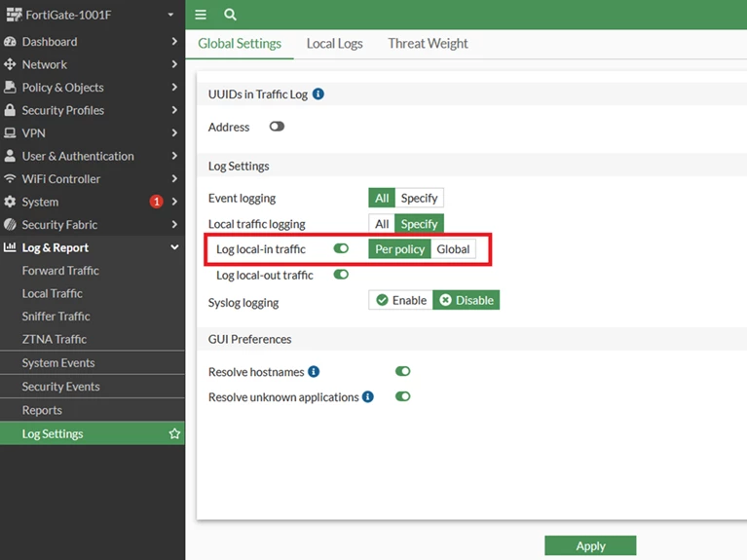
Task: Expand the Security Profiles chevron
Action: (174, 110)
